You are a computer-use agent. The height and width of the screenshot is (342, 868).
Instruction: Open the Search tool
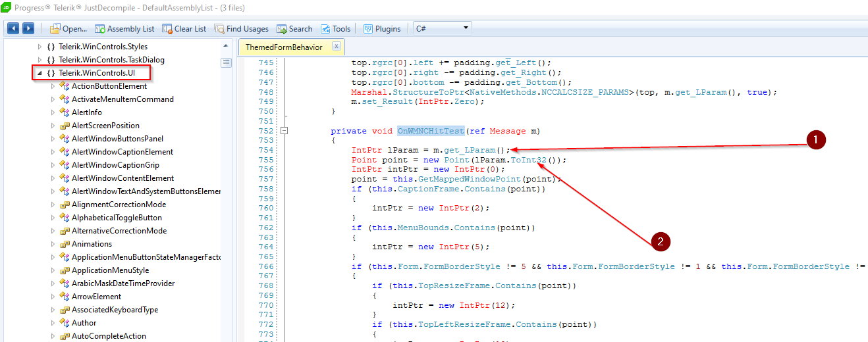coord(294,28)
